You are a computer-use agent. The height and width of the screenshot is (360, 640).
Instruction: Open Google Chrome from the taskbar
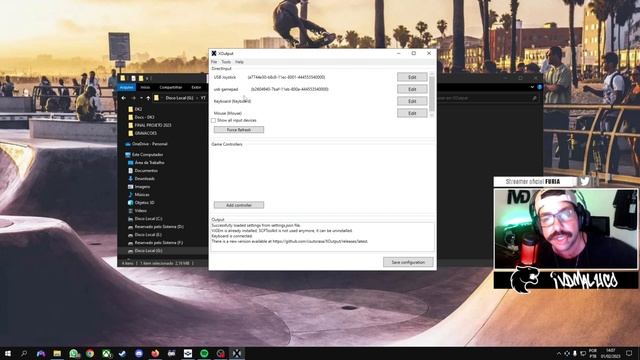[90, 353]
